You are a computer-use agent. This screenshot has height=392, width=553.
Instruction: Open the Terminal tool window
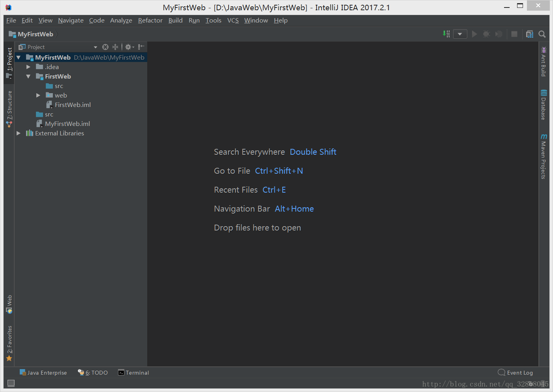133,373
